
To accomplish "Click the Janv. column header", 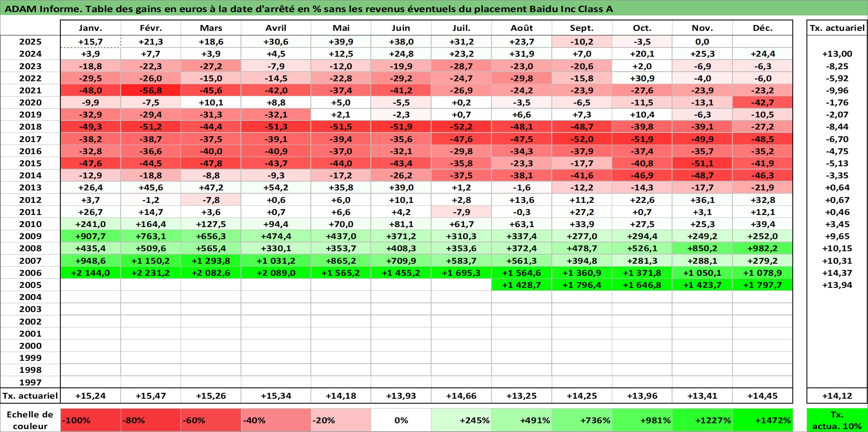I will coord(90,28).
